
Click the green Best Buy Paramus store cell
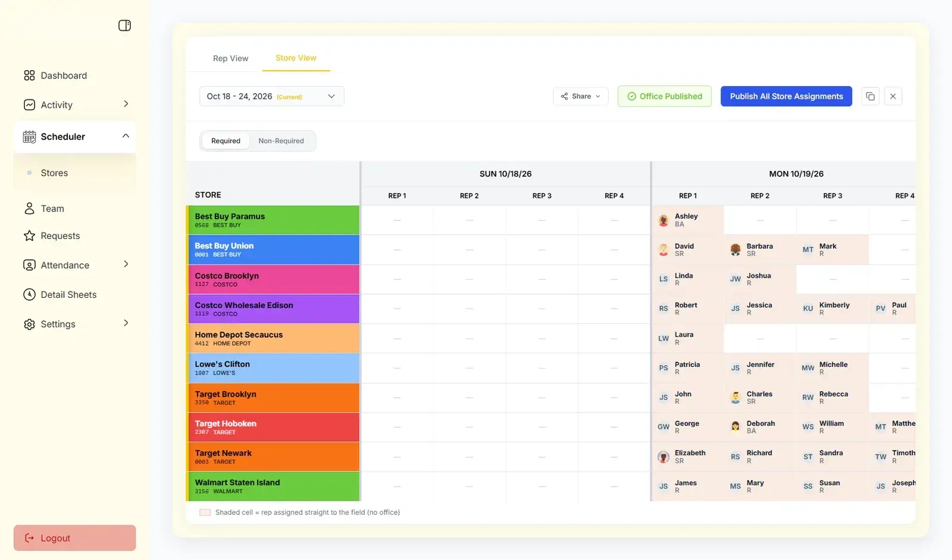coord(273,220)
